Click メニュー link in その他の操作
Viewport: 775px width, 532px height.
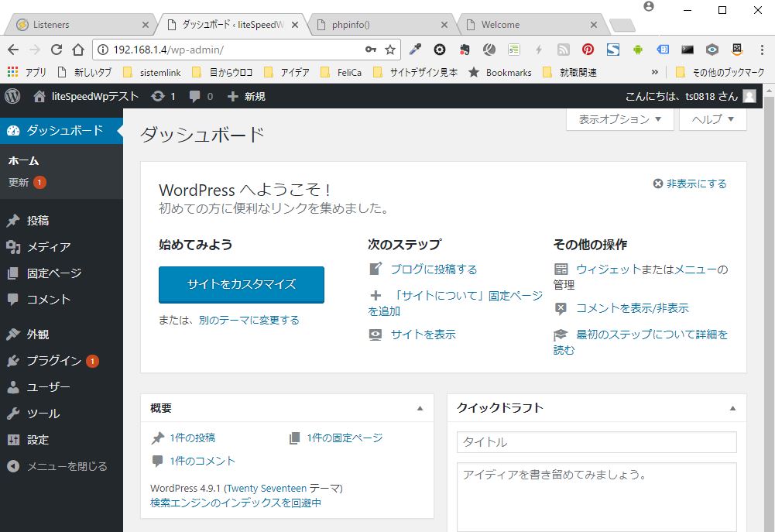[x=695, y=269]
